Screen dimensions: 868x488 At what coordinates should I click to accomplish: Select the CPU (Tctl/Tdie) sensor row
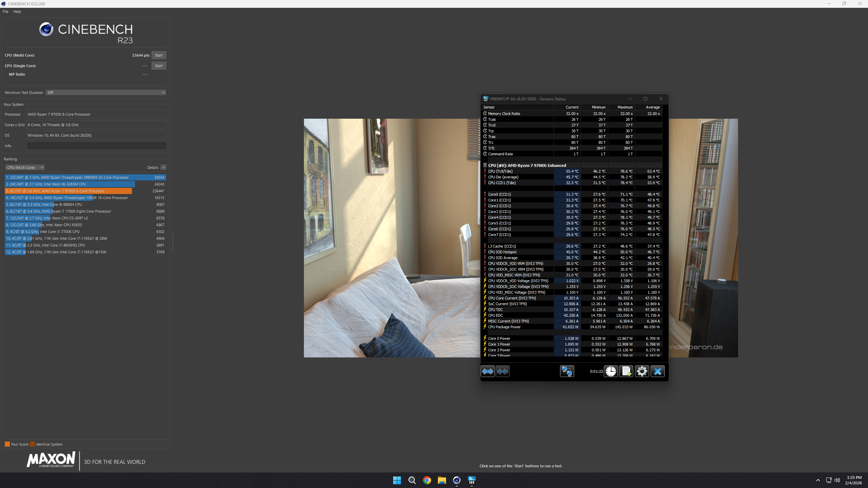572,171
